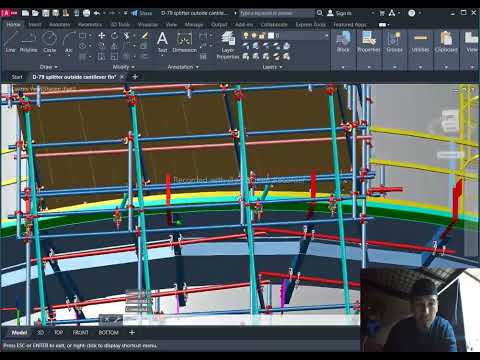Select the Polyline tool
This screenshot has height=360, width=480.
28,42
